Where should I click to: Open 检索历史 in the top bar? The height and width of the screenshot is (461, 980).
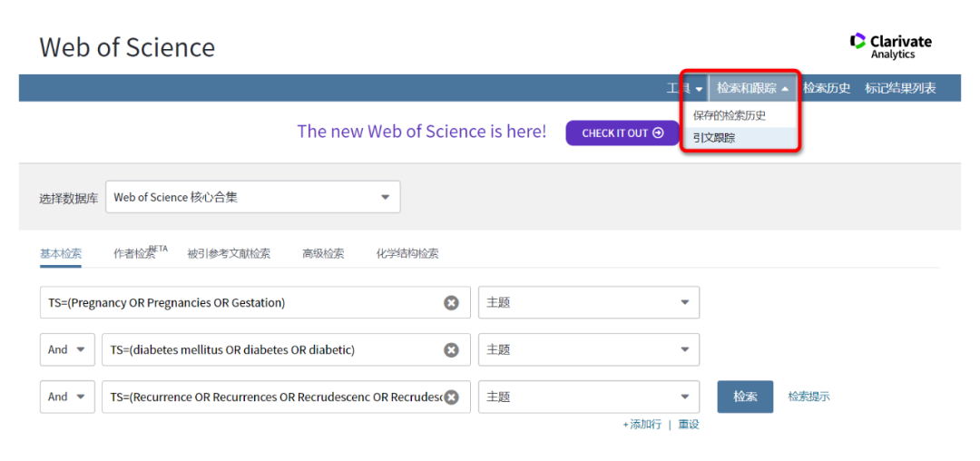pos(827,89)
